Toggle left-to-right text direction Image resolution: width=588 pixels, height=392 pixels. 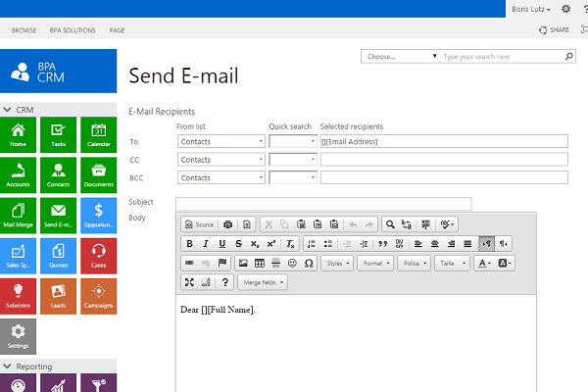coord(487,244)
